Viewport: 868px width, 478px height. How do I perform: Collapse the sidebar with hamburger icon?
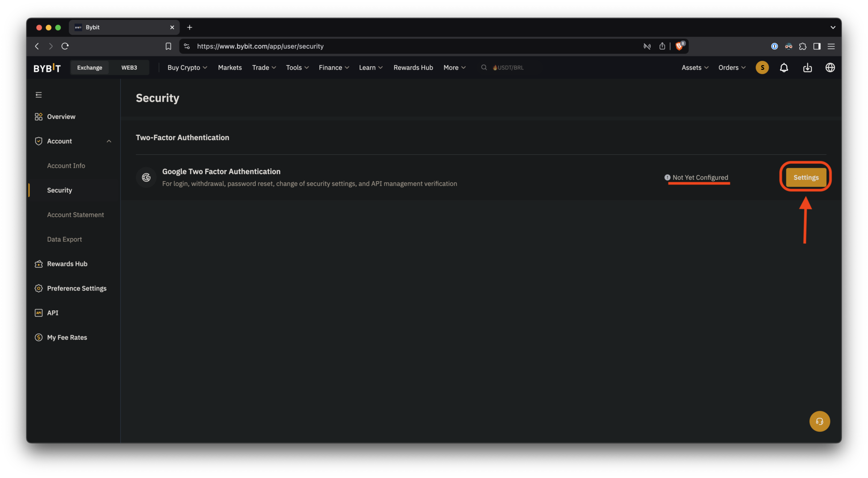pos(39,95)
